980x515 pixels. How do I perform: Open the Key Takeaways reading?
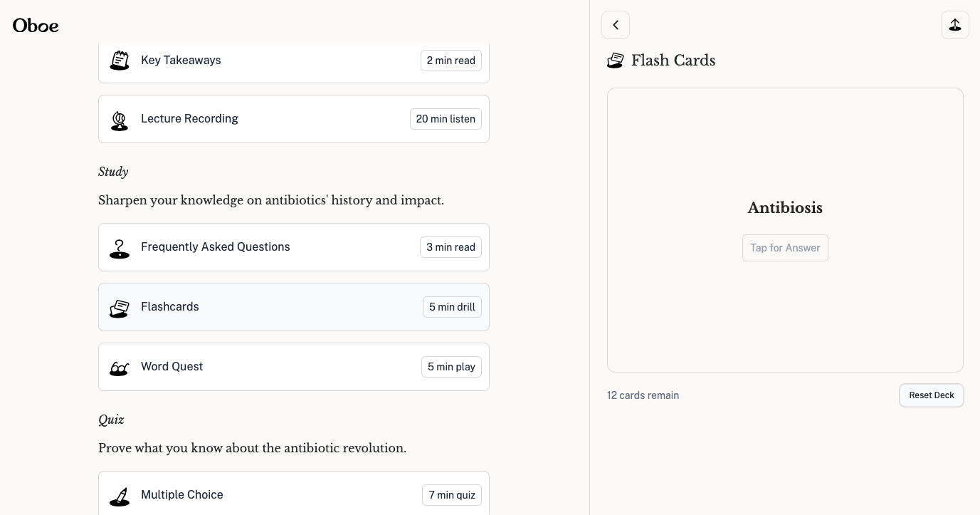pos(181,61)
